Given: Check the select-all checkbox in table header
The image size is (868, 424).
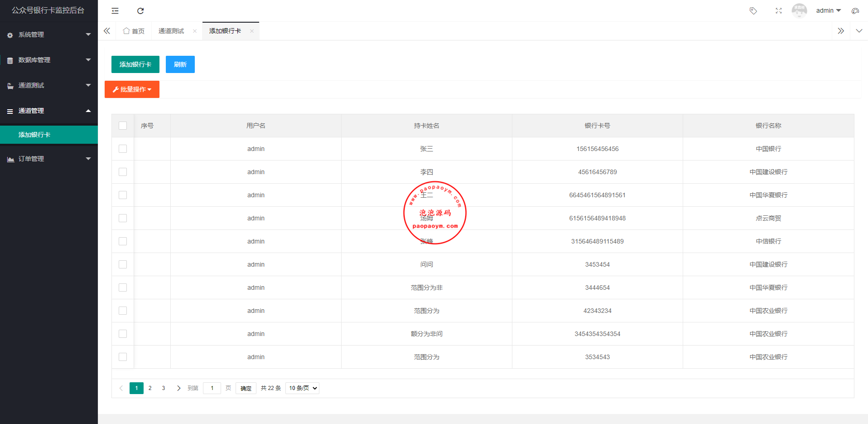Looking at the screenshot, I should pos(123,126).
